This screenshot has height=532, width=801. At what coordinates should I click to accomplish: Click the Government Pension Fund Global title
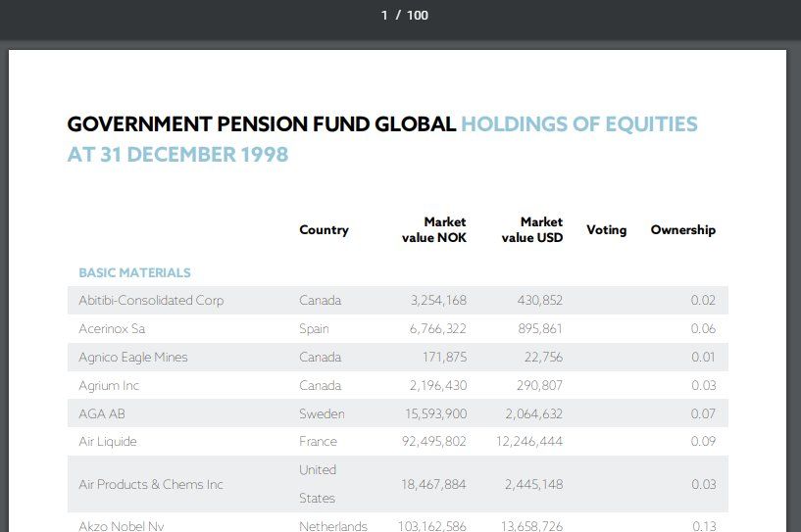pyautogui.click(x=261, y=124)
